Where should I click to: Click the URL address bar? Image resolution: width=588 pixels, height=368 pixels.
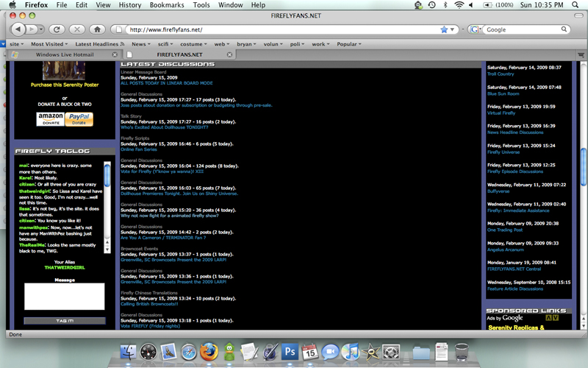(283, 29)
